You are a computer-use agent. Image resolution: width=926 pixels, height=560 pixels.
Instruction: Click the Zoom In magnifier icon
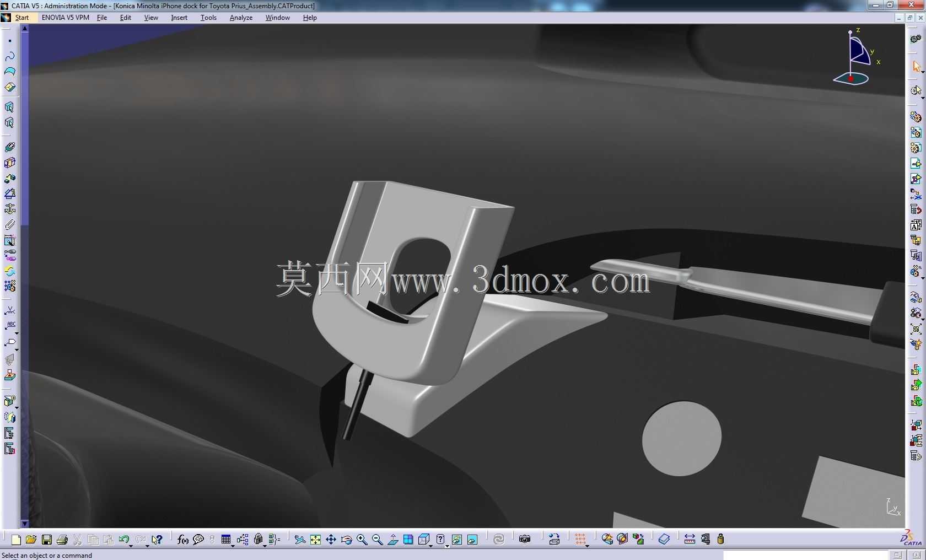(362, 540)
